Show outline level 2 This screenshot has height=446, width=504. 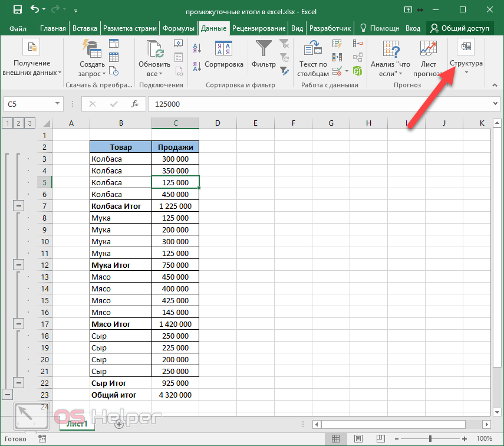pyautogui.click(x=18, y=123)
